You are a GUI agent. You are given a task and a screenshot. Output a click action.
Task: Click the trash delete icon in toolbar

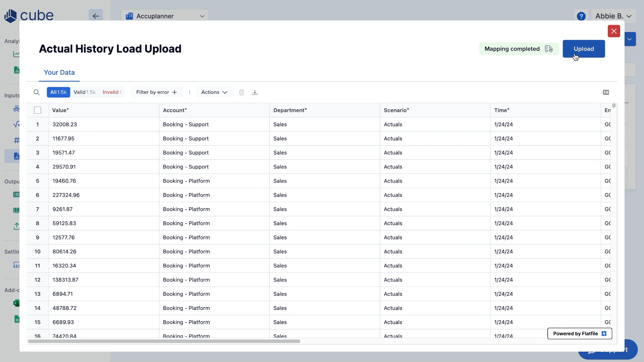(241, 92)
